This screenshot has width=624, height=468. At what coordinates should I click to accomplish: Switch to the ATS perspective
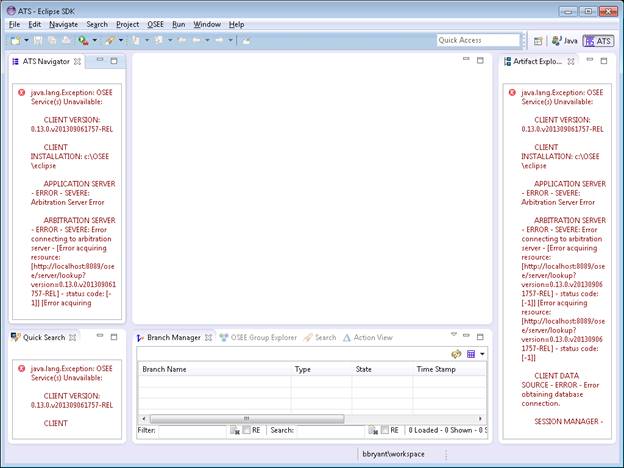point(598,41)
